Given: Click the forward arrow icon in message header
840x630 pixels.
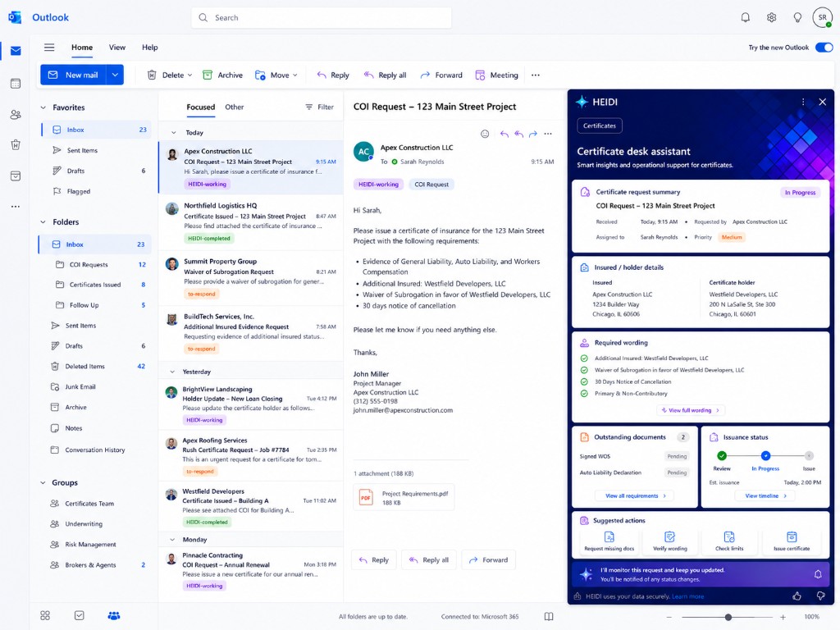Looking at the screenshot, I should click(533, 134).
